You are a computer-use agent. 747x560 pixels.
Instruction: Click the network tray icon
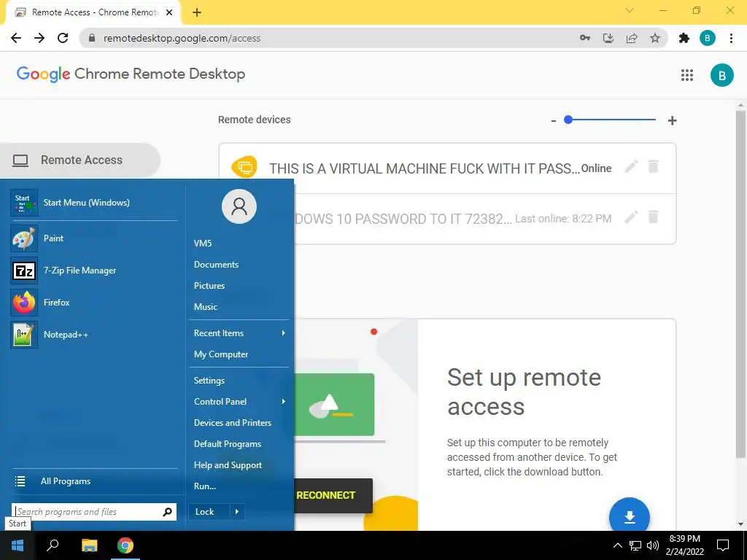[x=635, y=545]
